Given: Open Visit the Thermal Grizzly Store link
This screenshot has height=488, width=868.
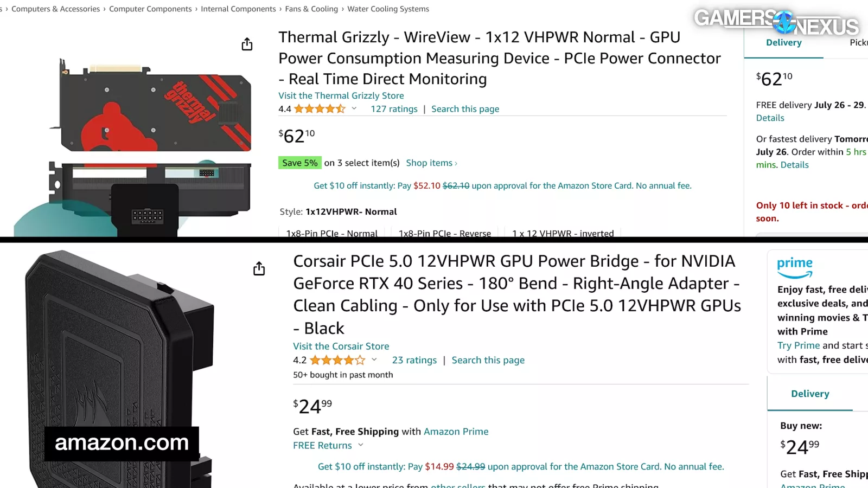Looking at the screenshot, I should 341,95.
